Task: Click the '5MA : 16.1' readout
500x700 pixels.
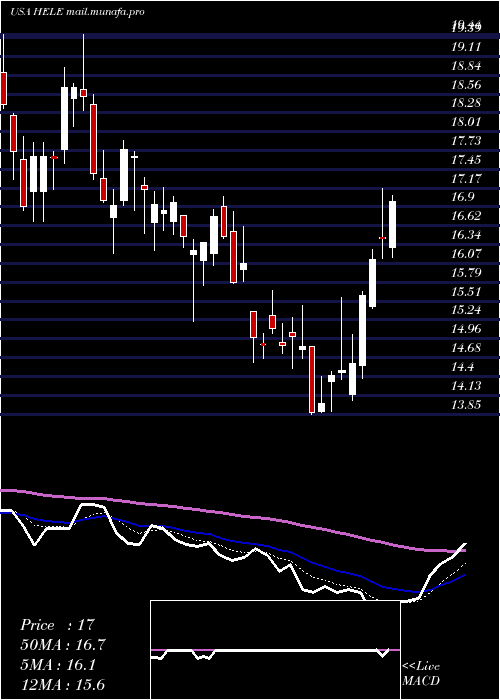Action: [58, 665]
